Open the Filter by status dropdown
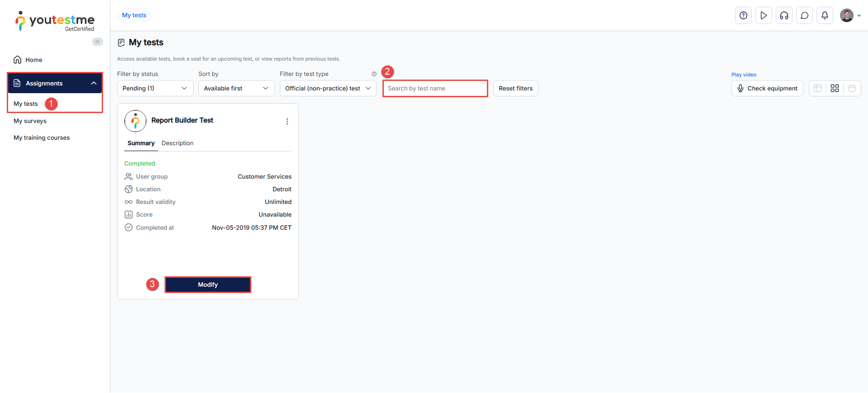 tap(155, 88)
